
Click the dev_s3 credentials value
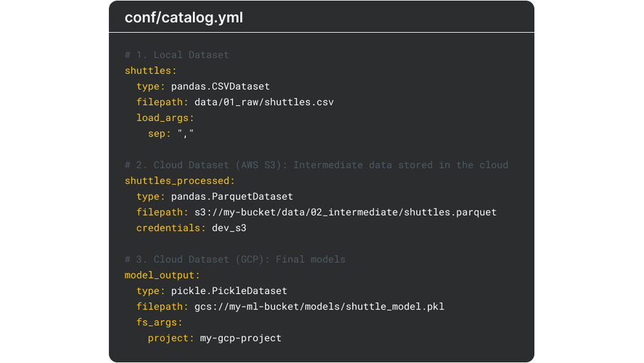[229, 228]
